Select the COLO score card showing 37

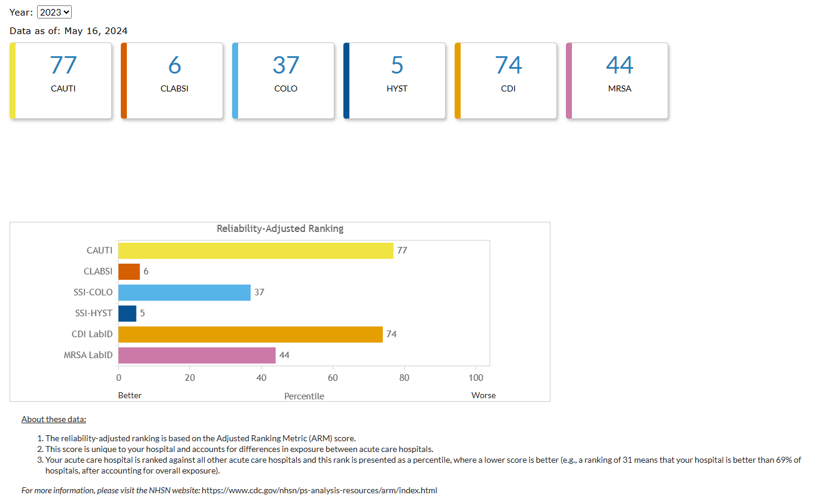click(285, 81)
